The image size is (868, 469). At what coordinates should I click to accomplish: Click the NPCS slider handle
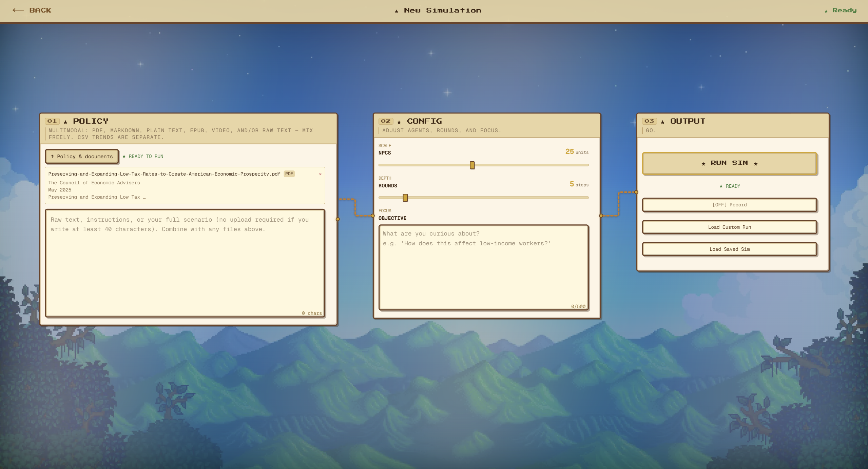click(x=472, y=165)
